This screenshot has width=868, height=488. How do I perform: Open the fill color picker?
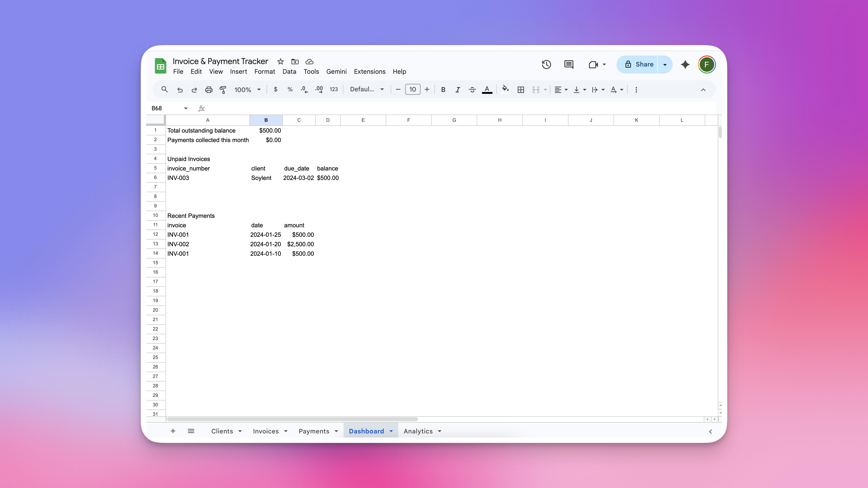pyautogui.click(x=505, y=90)
